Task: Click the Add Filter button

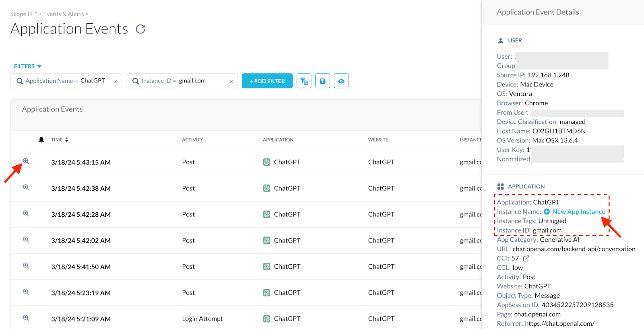Action: [x=267, y=81]
